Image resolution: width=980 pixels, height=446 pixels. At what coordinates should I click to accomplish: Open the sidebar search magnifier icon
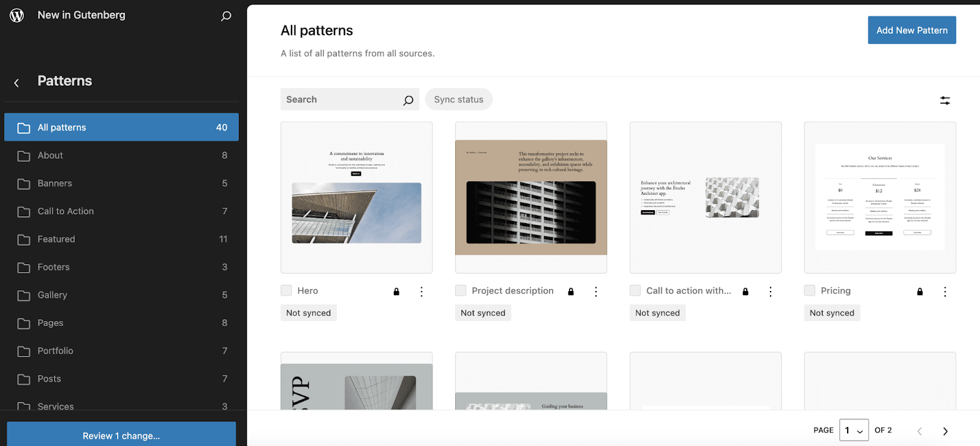click(x=226, y=16)
